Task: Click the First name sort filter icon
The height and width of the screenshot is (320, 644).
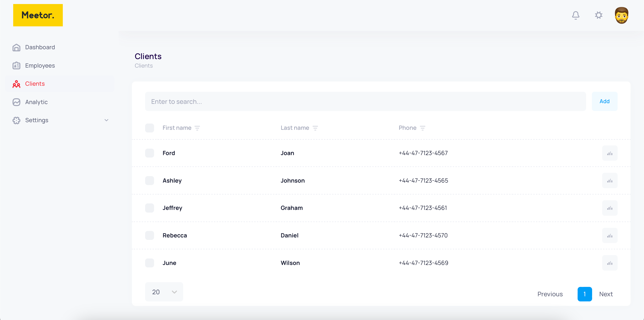Action: click(x=197, y=128)
